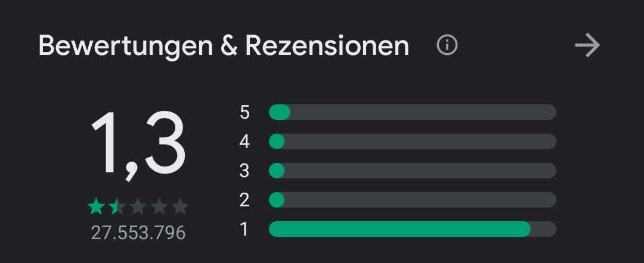Click the third gray star
Viewport: 644px width, 263px height.
point(138,206)
